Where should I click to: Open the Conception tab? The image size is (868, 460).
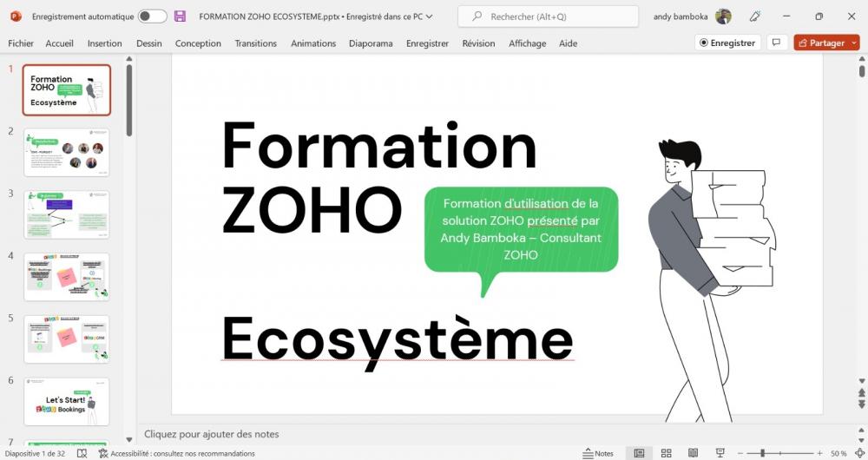tap(198, 43)
